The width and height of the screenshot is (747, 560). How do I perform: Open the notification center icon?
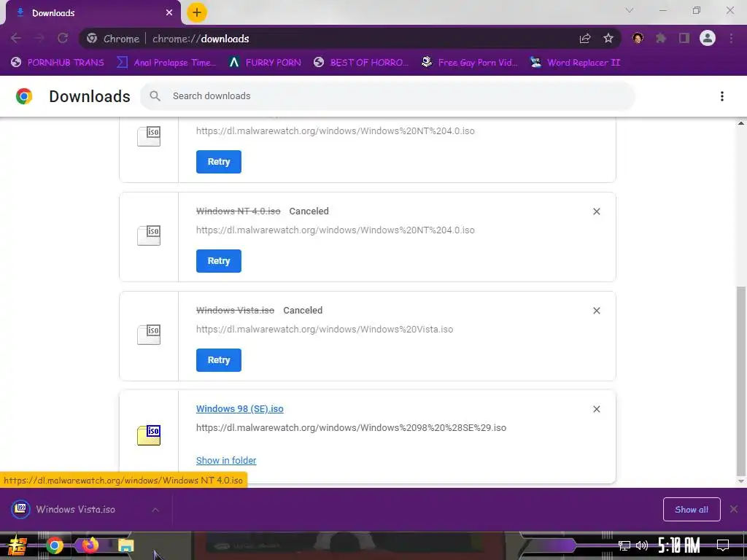[x=723, y=545]
